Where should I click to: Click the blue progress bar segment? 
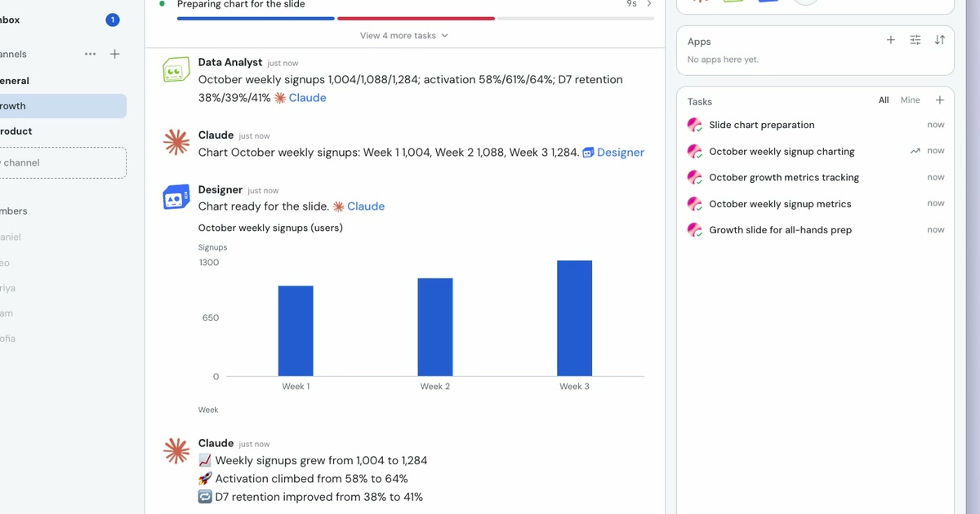pyautogui.click(x=256, y=18)
